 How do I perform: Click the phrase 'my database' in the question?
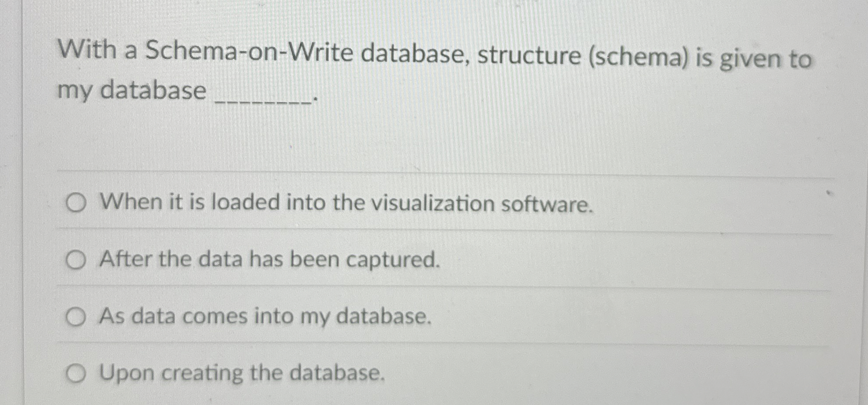(x=131, y=90)
